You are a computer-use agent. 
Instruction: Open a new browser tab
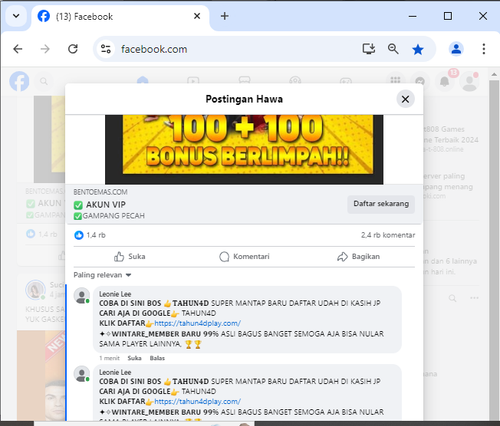pyautogui.click(x=225, y=16)
